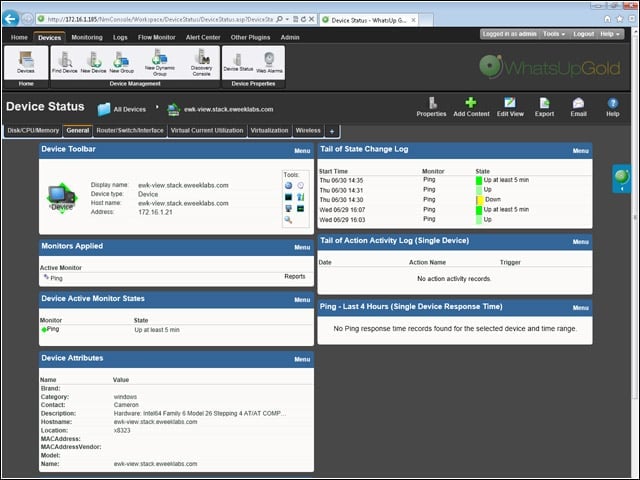Open the Admin menu tab

pos(290,37)
